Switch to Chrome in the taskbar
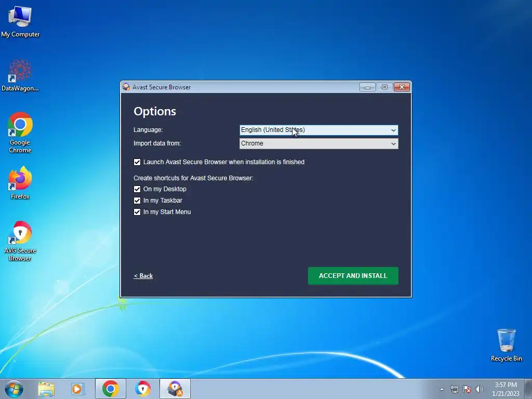This screenshot has width=532, height=399. pos(110,389)
